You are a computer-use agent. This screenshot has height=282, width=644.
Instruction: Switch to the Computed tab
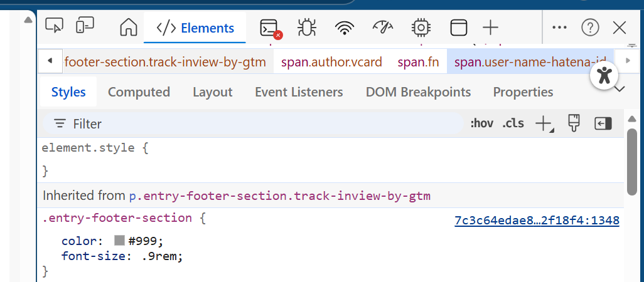pos(139,92)
